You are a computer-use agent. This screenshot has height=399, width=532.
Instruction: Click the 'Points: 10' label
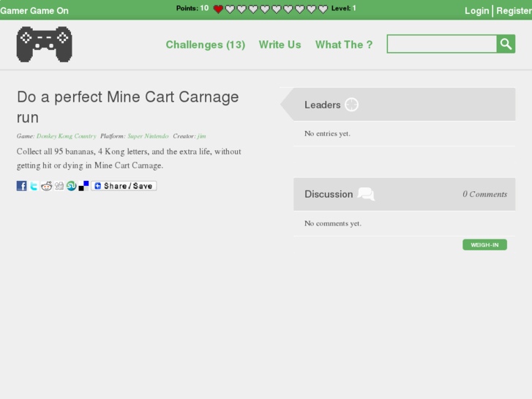point(192,8)
